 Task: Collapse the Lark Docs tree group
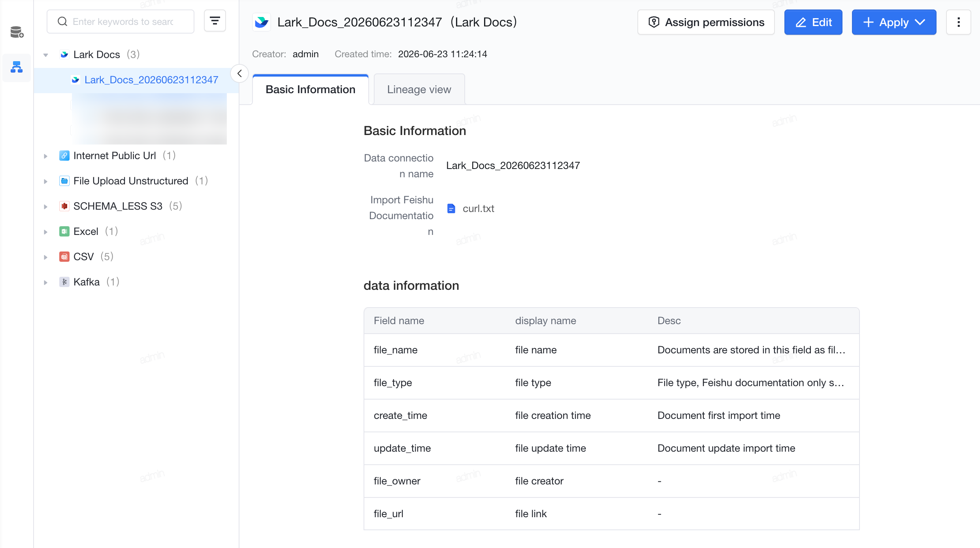point(46,55)
